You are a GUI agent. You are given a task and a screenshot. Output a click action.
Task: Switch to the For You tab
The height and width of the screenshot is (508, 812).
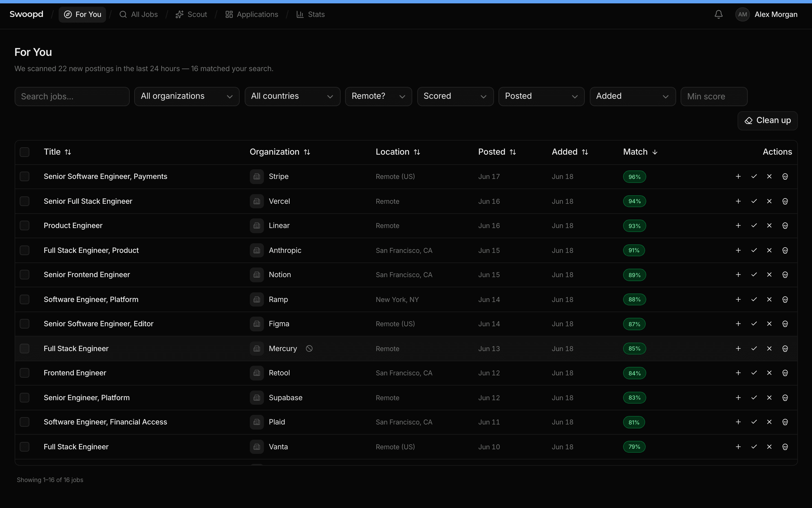(x=82, y=14)
